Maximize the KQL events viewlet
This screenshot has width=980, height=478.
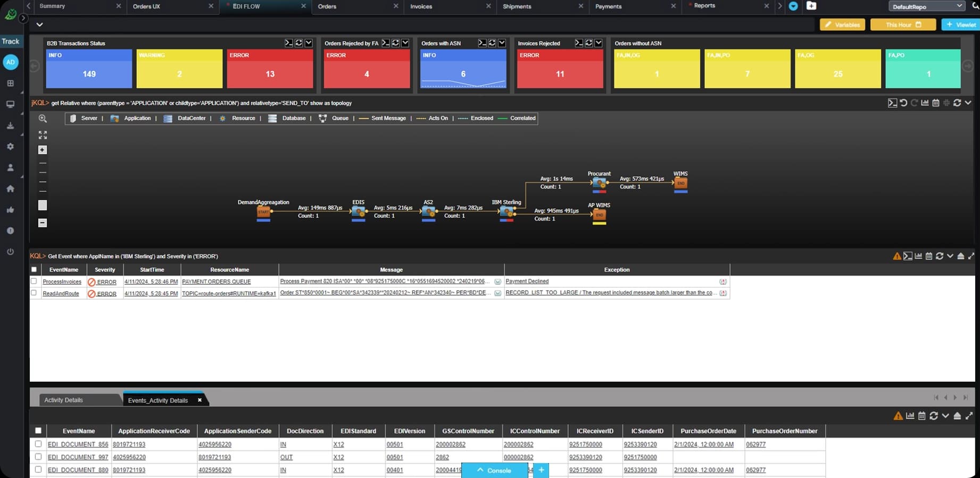click(971, 256)
